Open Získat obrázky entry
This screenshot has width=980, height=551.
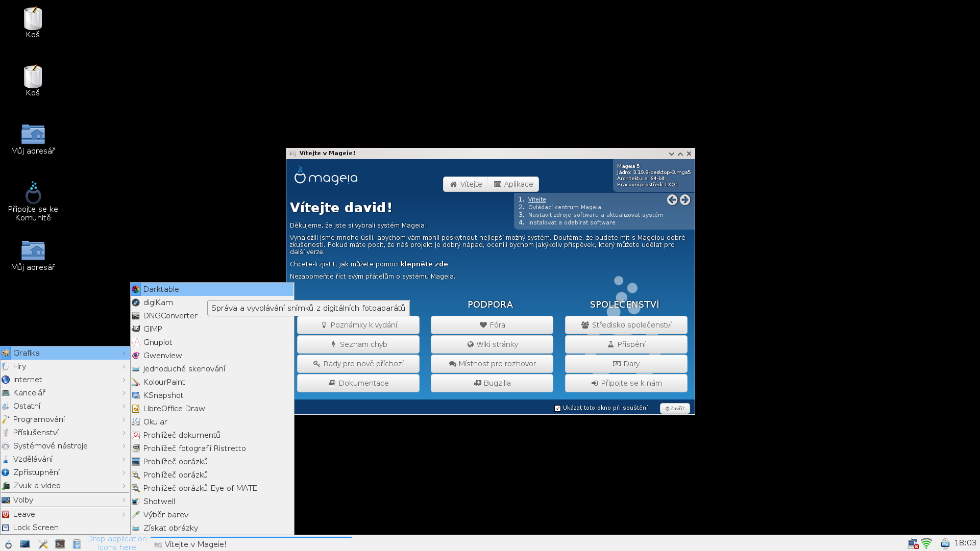(212, 528)
